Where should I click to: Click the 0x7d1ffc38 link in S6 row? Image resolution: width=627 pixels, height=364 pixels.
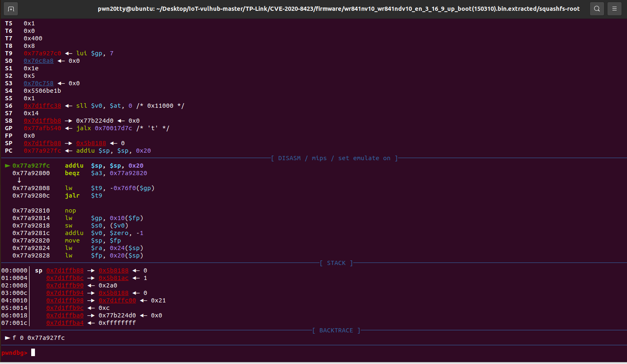[x=42, y=105]
